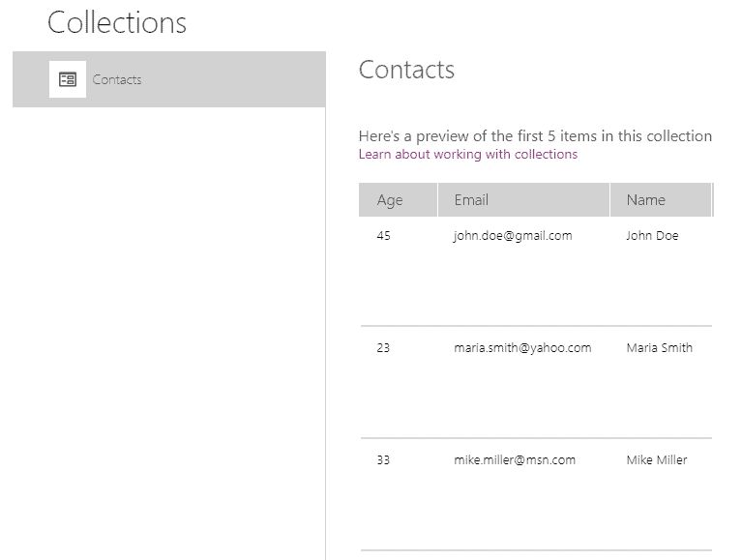This screenshot has width=742, height=560.
Task: Click the Age column header
Action: (390, 200)
